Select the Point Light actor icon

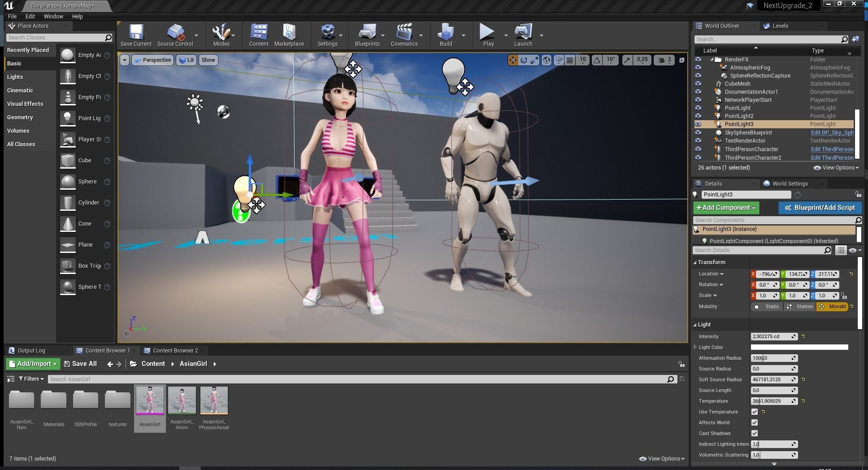pos(68,118)
